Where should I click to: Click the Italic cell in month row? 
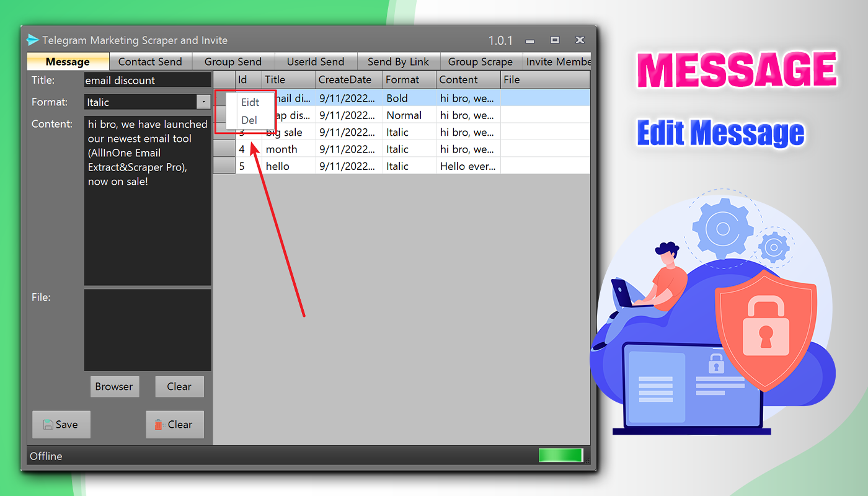pyautogui.click(x=409, y=149)
